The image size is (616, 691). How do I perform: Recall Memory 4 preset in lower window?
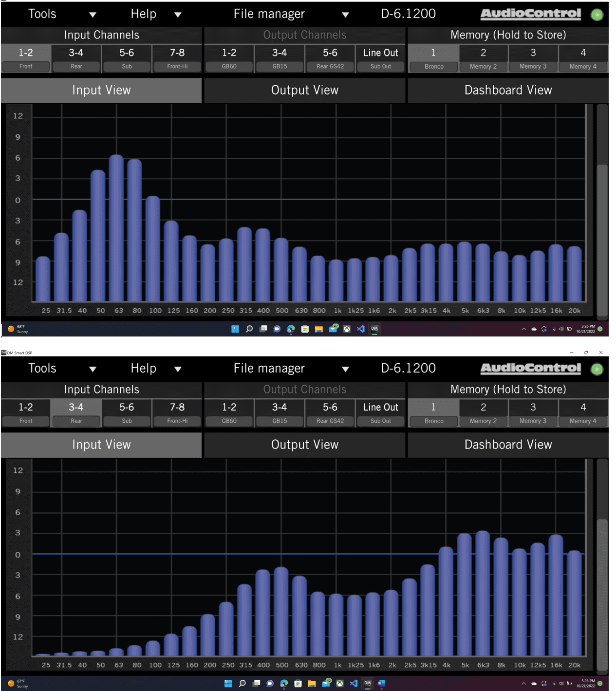(x=583, y=413)
